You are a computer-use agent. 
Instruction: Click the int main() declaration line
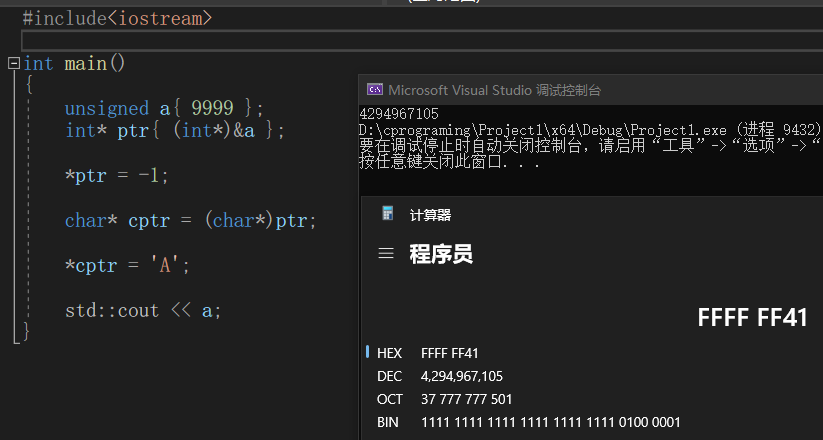(74, 64)
